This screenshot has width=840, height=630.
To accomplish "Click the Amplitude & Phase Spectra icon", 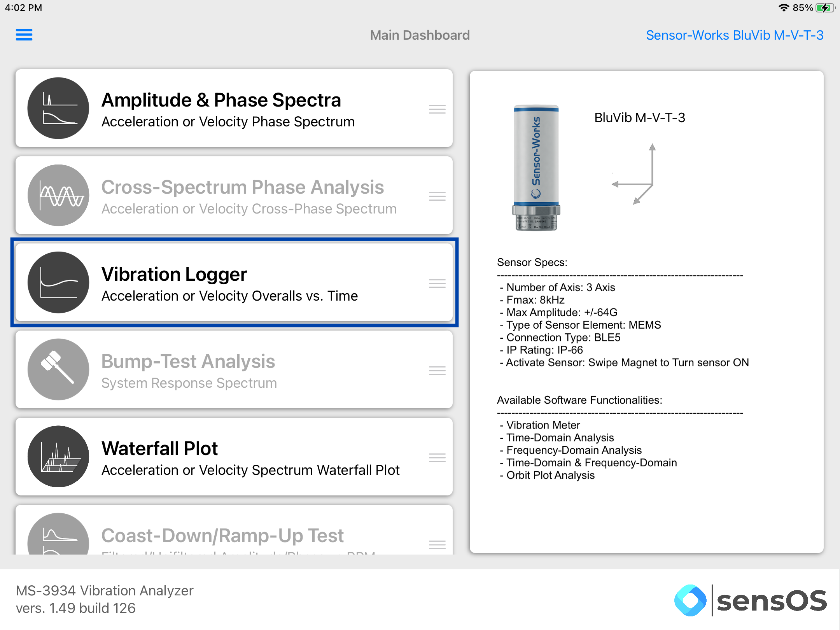I will click(58, 108).
